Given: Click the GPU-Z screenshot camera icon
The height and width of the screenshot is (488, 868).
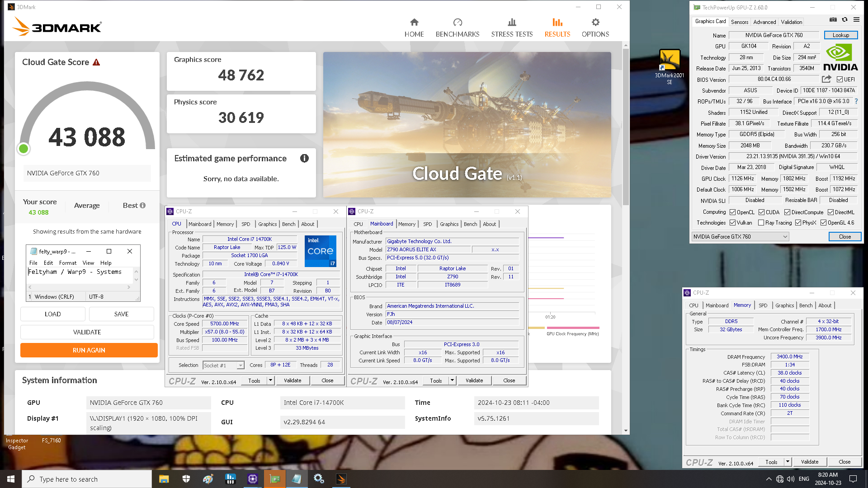Looking at the screenshot, I should click(x=833, y=20).
